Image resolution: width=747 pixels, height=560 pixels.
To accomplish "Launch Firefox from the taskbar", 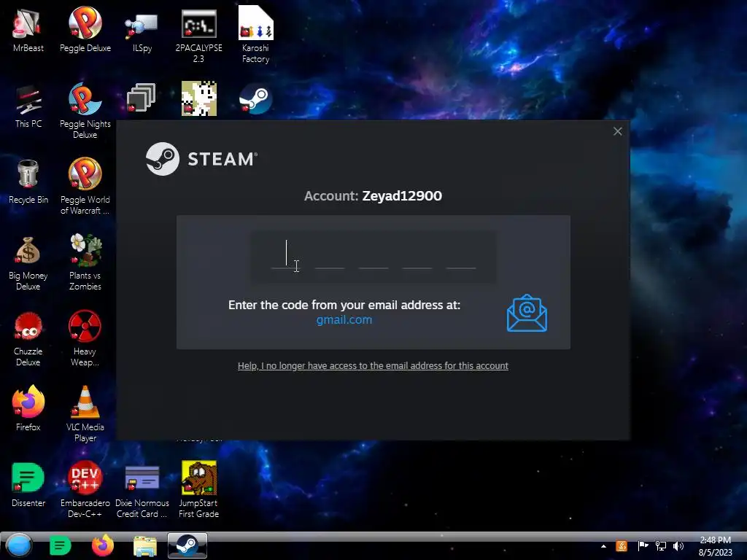I will point(102,545).
